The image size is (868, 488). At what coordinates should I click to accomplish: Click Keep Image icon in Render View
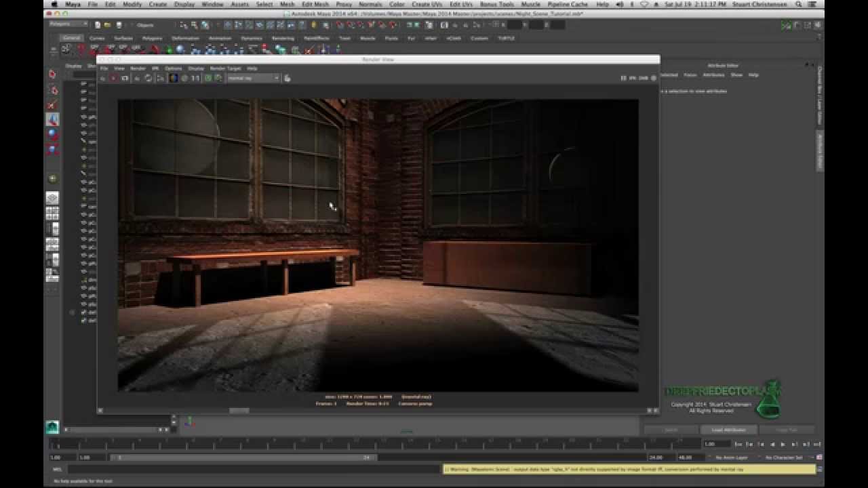pyautogui.click(x=208, y=78)
